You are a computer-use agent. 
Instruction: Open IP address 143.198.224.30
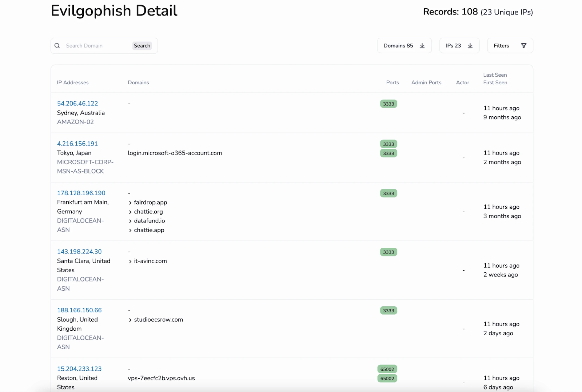tap(79, 251)
